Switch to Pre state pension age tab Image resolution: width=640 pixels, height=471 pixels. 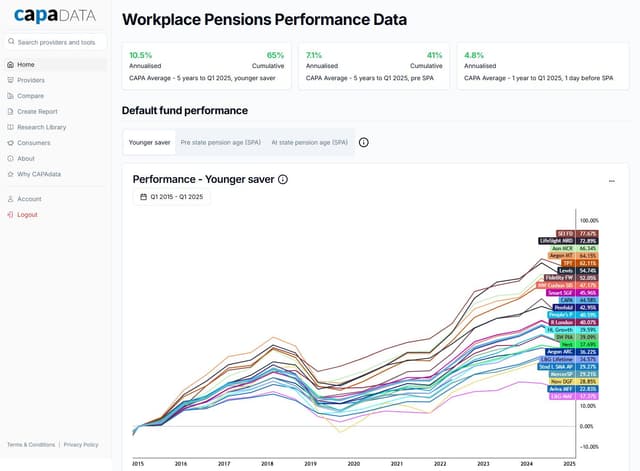[x=220, y=143]
